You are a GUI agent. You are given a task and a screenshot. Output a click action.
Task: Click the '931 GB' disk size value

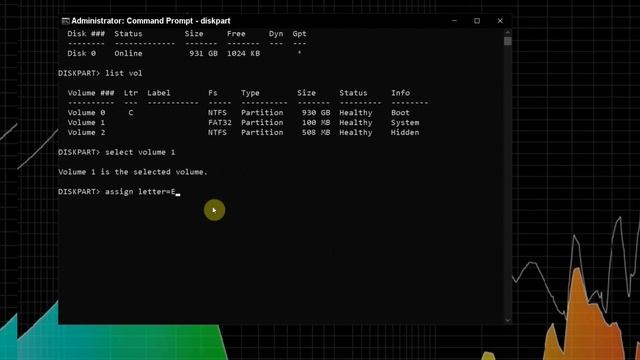tap(203, 53)
